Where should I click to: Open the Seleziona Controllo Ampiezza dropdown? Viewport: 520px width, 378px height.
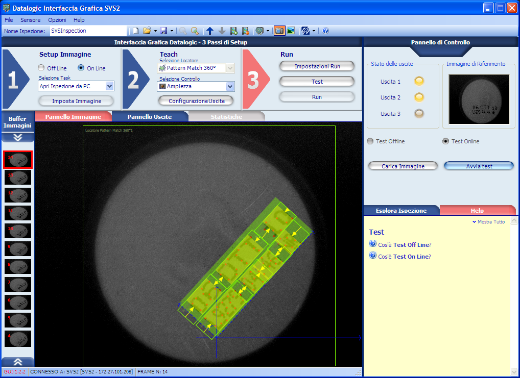(x=196, y=86)
